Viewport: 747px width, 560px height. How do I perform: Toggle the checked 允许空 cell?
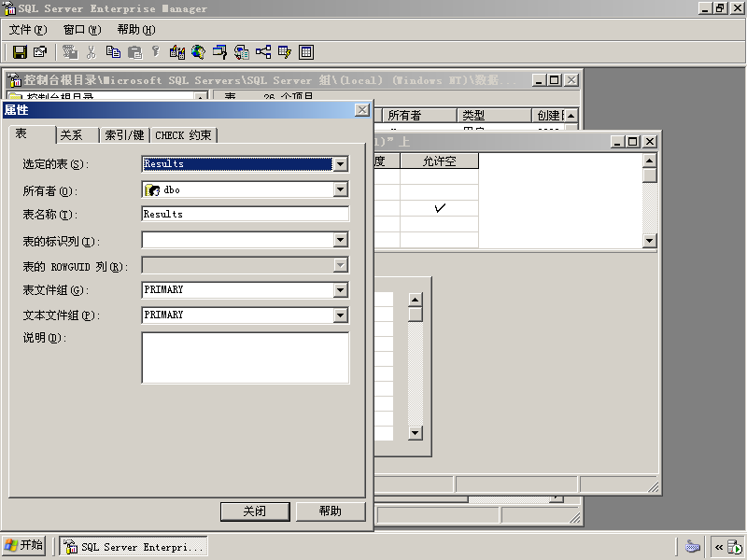point(439,208)
